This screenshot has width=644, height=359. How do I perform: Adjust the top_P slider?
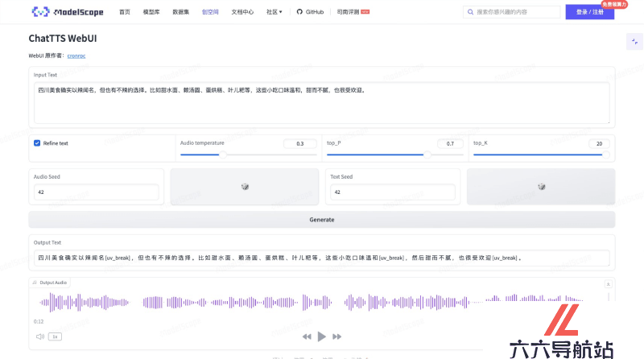tap(395, 155)
